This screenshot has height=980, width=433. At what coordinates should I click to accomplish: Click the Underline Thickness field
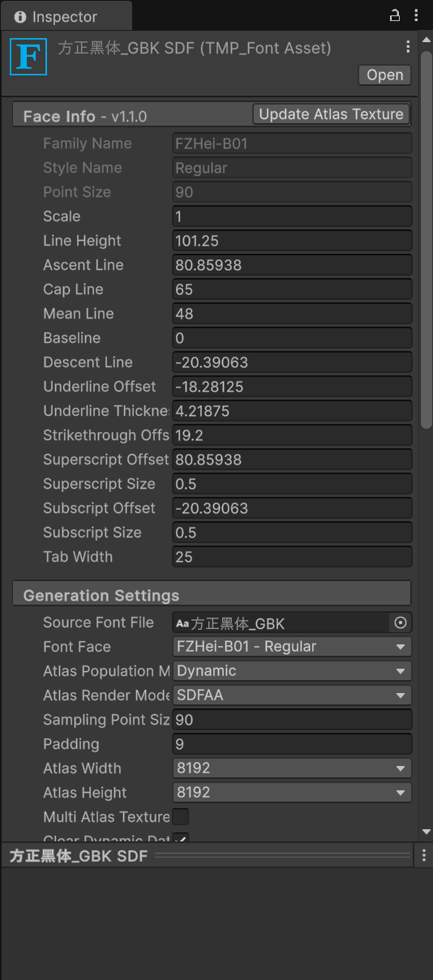[293, 411]
